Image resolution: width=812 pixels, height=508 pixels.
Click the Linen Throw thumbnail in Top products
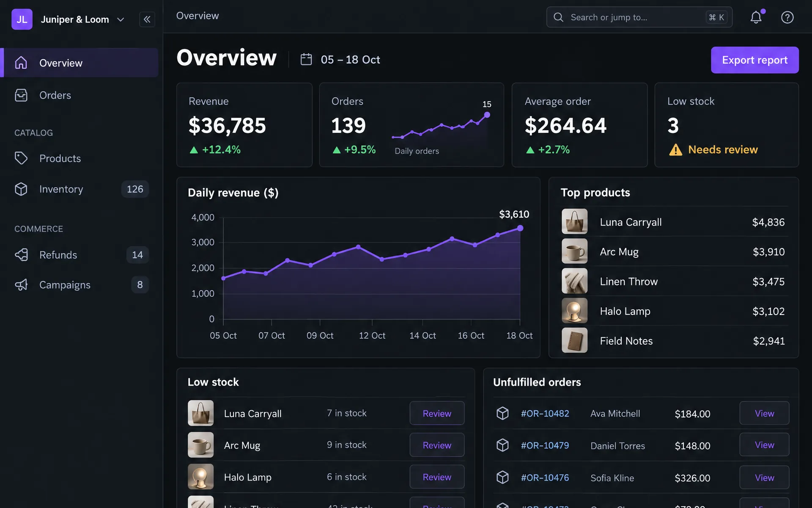(x=574, y=281)
